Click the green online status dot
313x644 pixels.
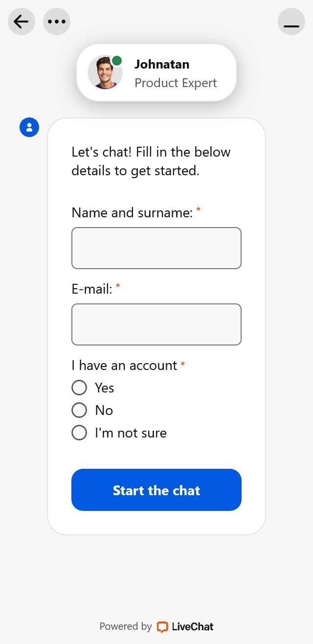click(117, 61)
